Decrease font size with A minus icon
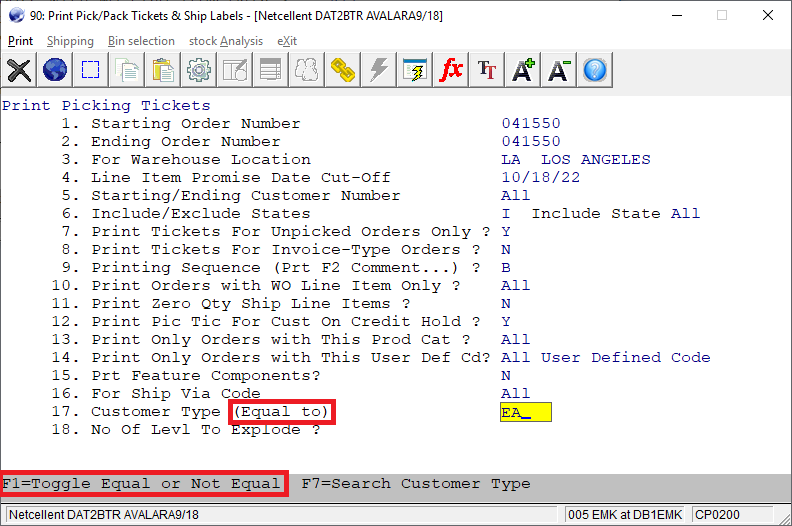This screenshot has width=792, height=526. [x=559, y=70]
